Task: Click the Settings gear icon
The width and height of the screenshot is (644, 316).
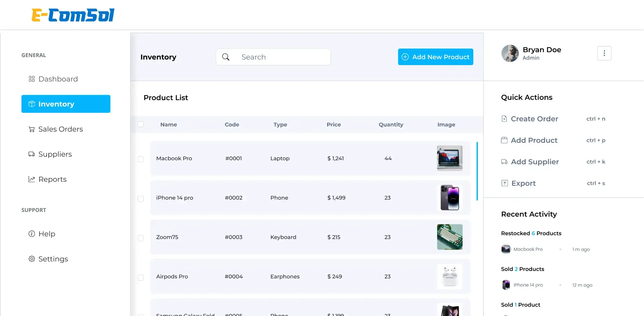Action: coord(32,259)
